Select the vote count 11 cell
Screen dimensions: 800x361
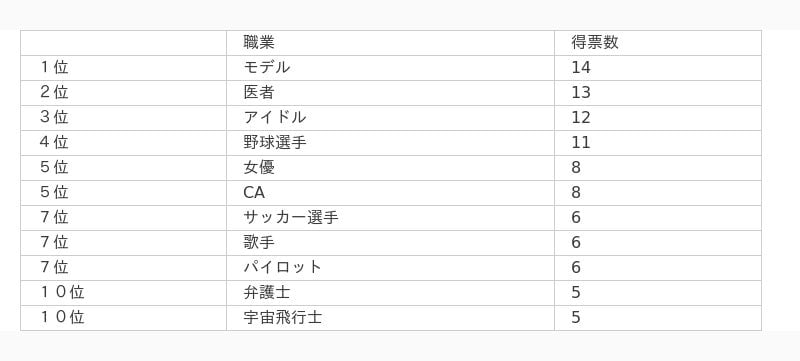tap(658, 143)
